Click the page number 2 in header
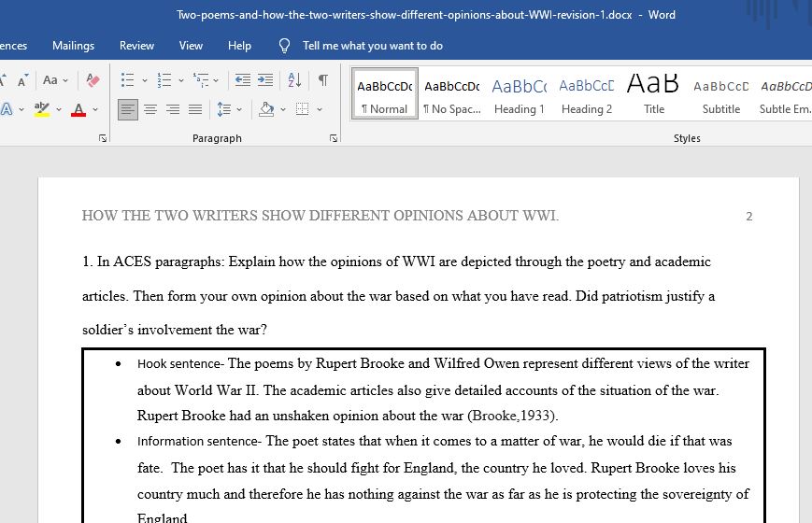The width and height of the screenshot is (812, 523). [x=748, y=217]
